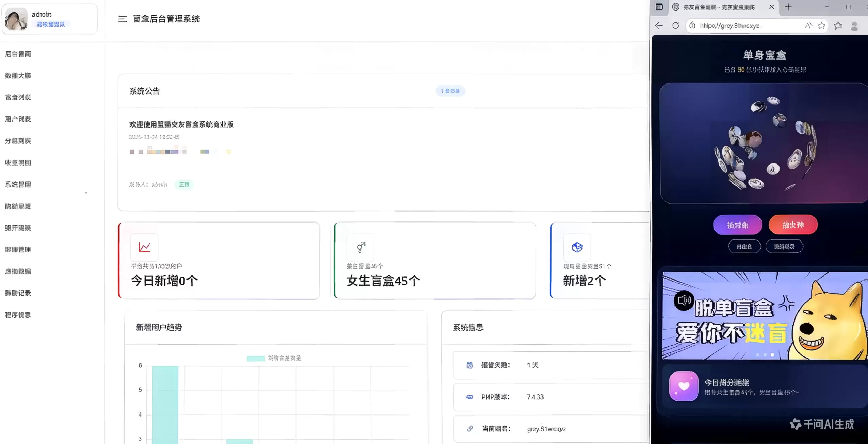This screenshot has height=444, width=868.
Task: Open the announcement 欢迎使用交友盲盒系统商业版
Action: (x=181, y=124)
